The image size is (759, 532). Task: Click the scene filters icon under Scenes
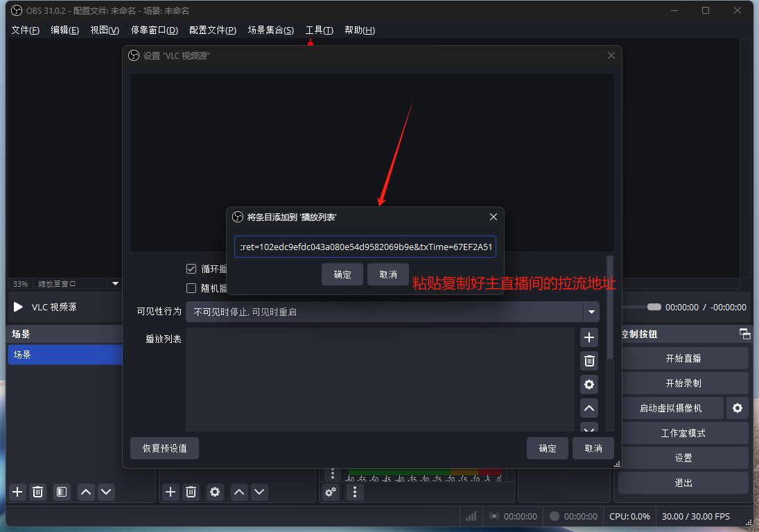point(62,492)
